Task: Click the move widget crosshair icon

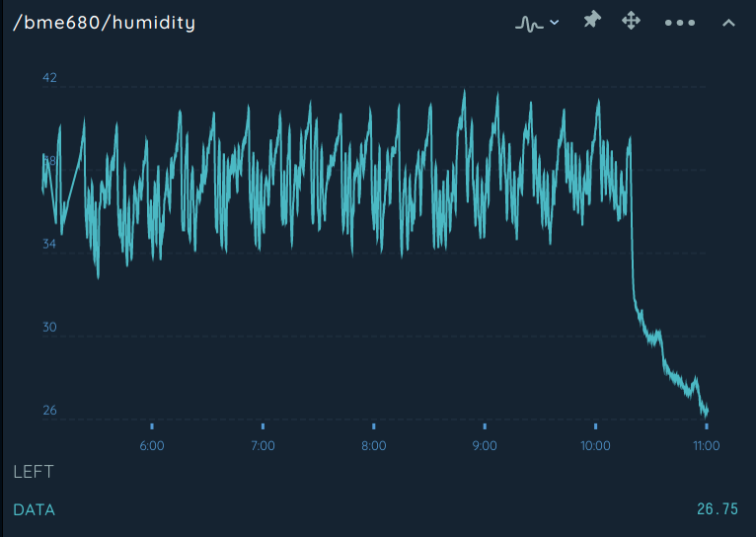Action: [631, 21]
